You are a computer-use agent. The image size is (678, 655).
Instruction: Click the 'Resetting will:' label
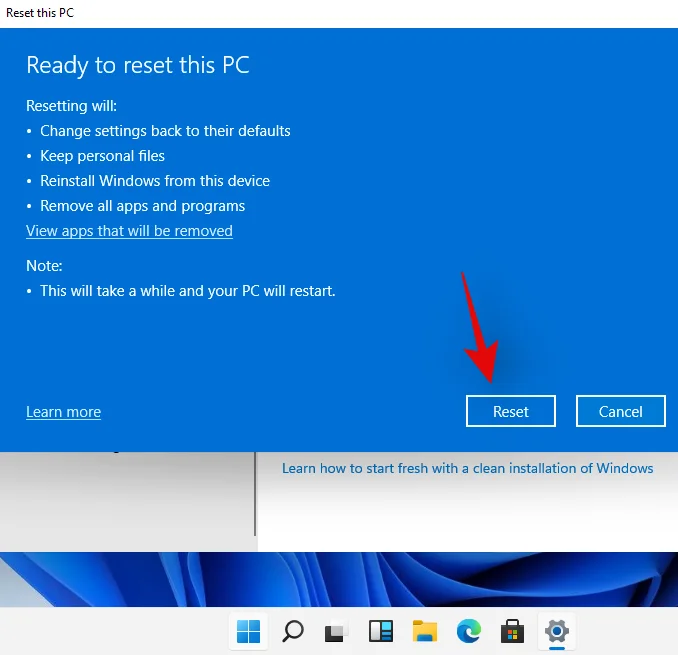pyautogui.click(x=71, y=106)
